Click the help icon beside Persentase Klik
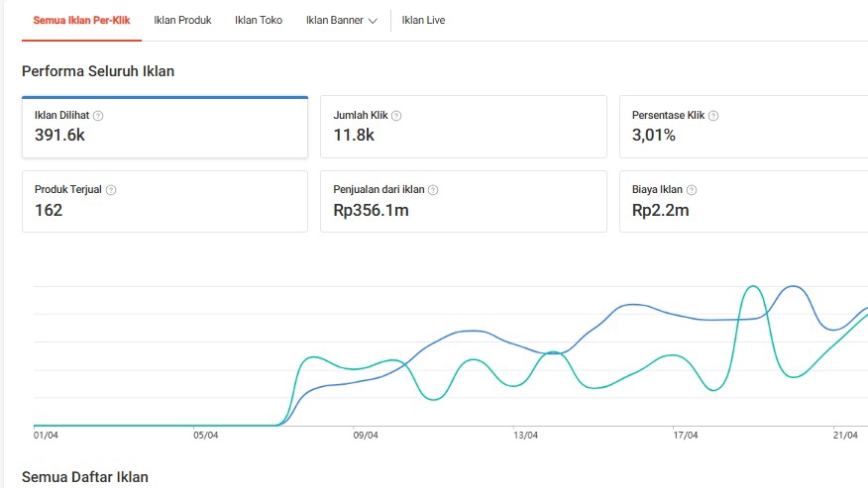 (713, 116)
